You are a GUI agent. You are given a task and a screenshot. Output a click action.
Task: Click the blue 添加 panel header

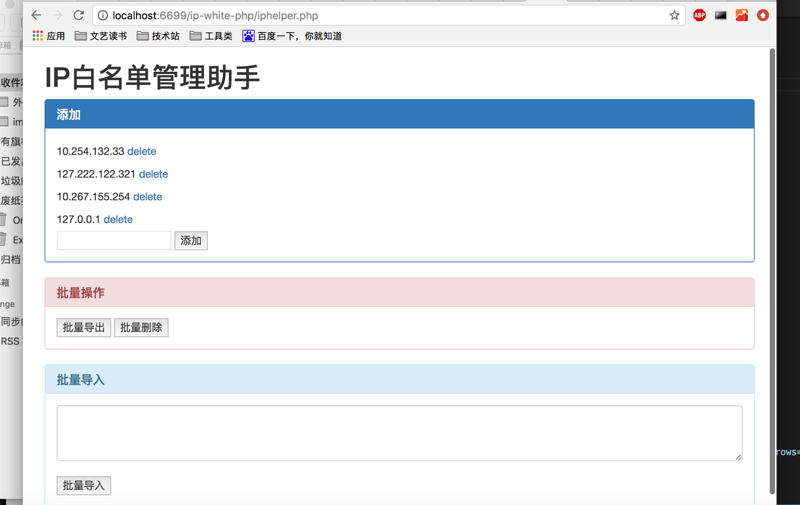click(399, 114)
